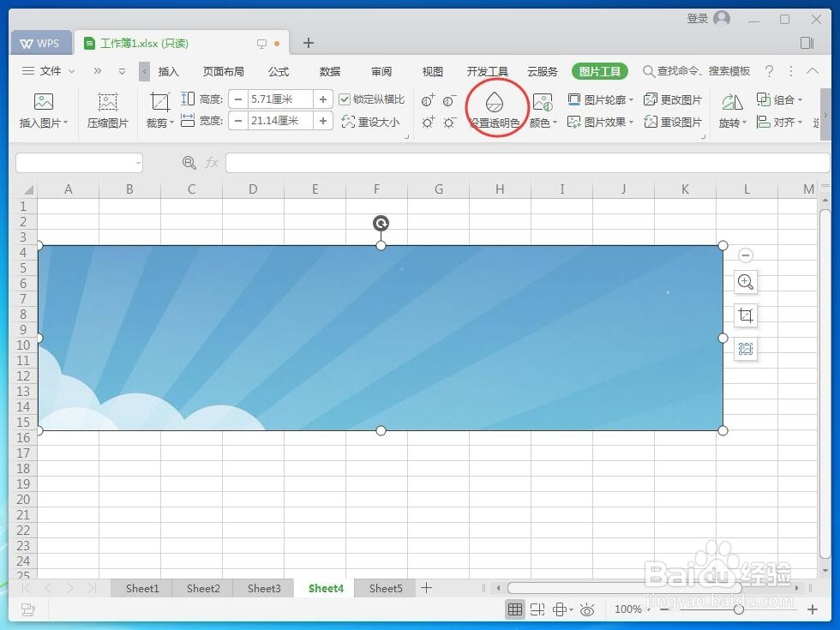Screen dimensions: 840x630
Task: Uncheck the Lock Aspect Ratio checkbox
Action: click(344, 99)
